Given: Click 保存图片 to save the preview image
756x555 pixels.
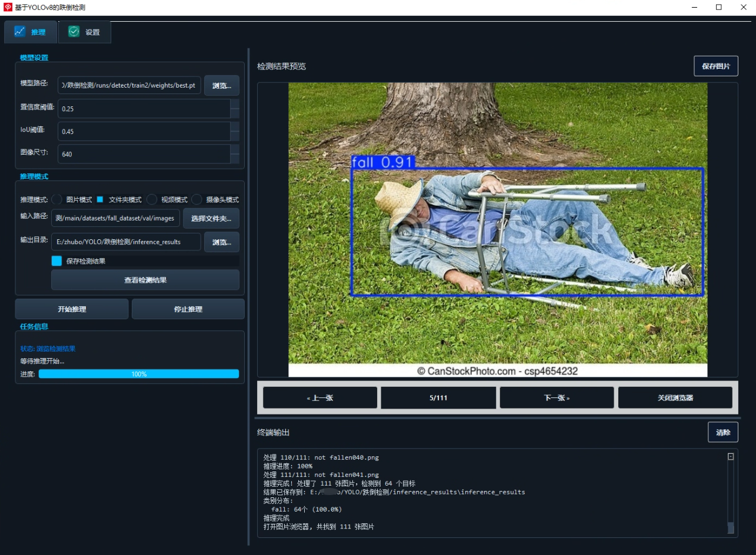Looking at the screenshot, I should click(x=716, y=66).
